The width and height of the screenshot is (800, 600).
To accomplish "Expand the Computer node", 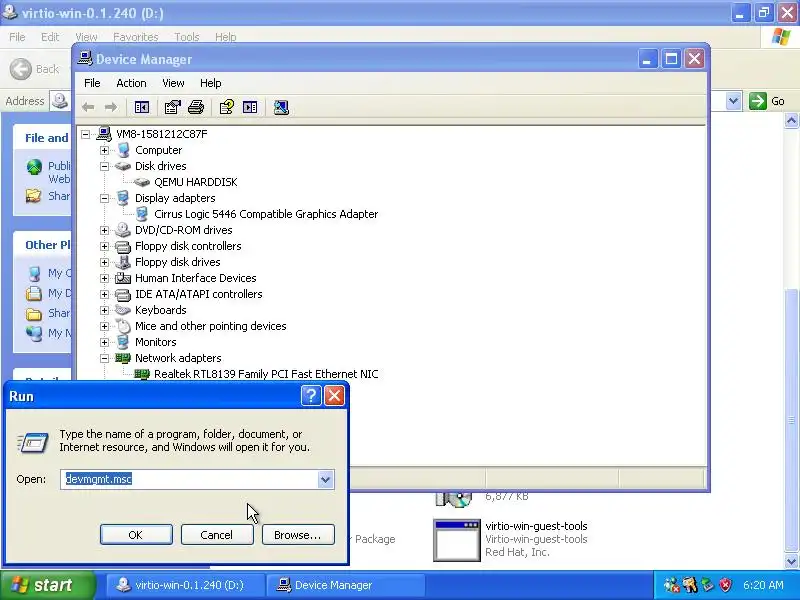I will pyautogui.click(x=105, y=150).
